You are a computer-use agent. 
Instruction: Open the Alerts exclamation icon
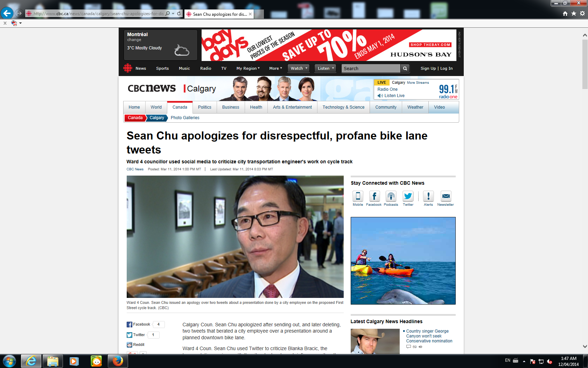(x=428, y=196)
